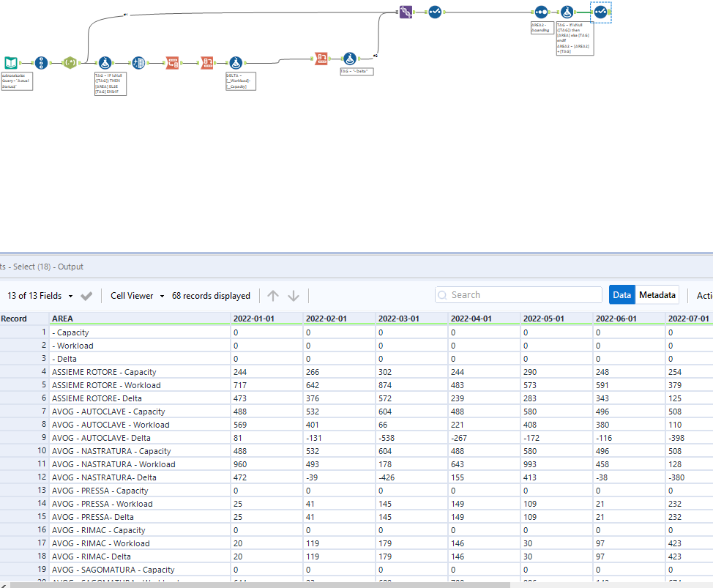Click the Formula tool annotated with TAG IsNull expression
The image size is (713, 588).
pos(103,62)
